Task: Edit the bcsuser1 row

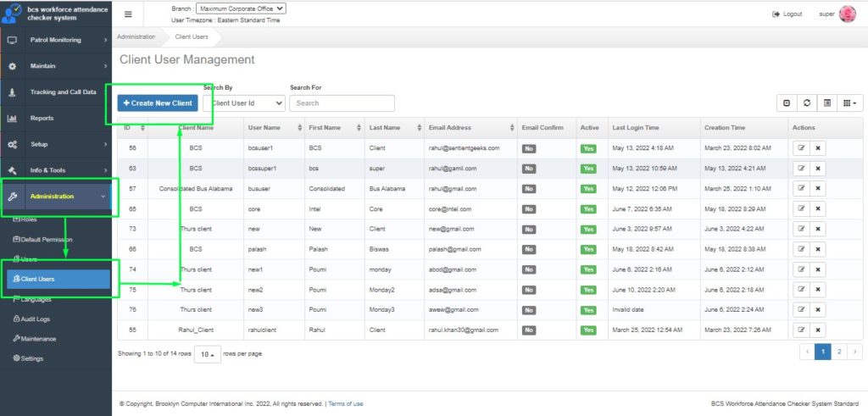Action: (801, 147)
